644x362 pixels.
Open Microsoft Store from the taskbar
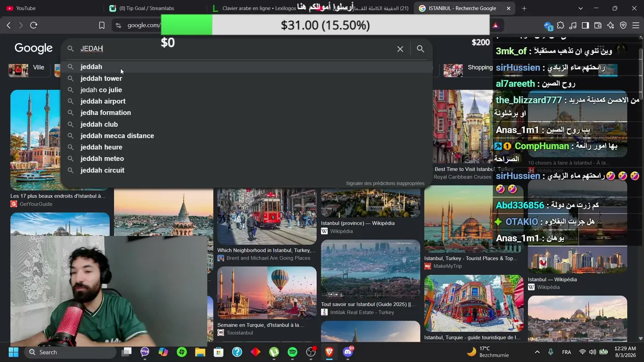click(x=218, y=352)
